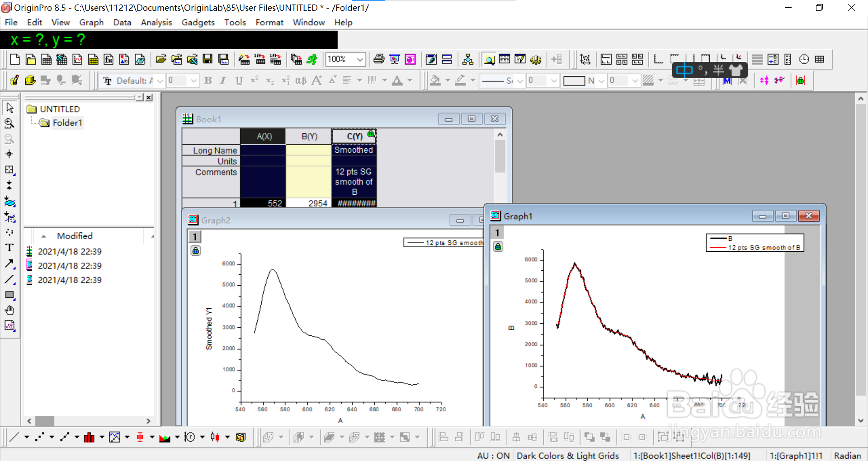Click the Print icon in the toolbar
868x461 pixels.
pyautogui.click(x=379, y=59)
